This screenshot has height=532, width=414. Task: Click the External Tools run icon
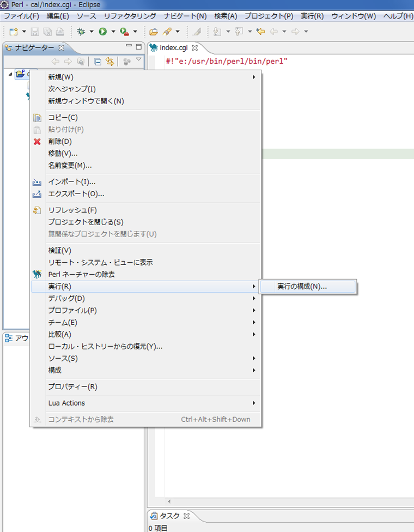pyautogui.click(x=124, y=32)
